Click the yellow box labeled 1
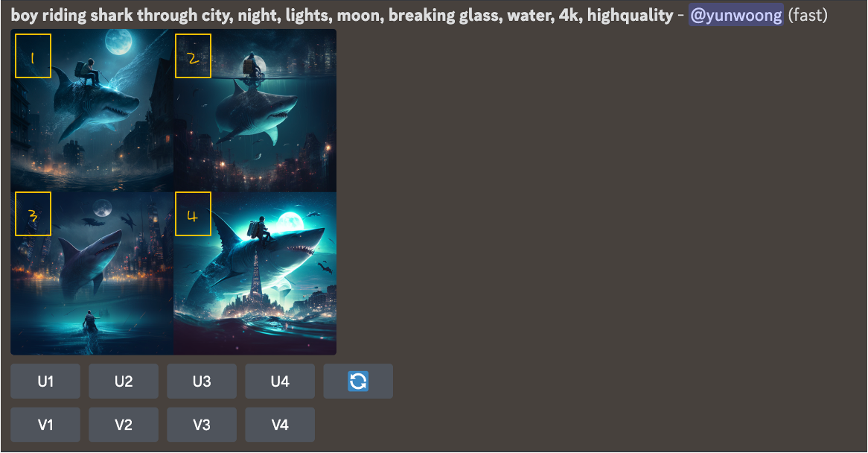868x453 pixels. (x=33, y=56)
